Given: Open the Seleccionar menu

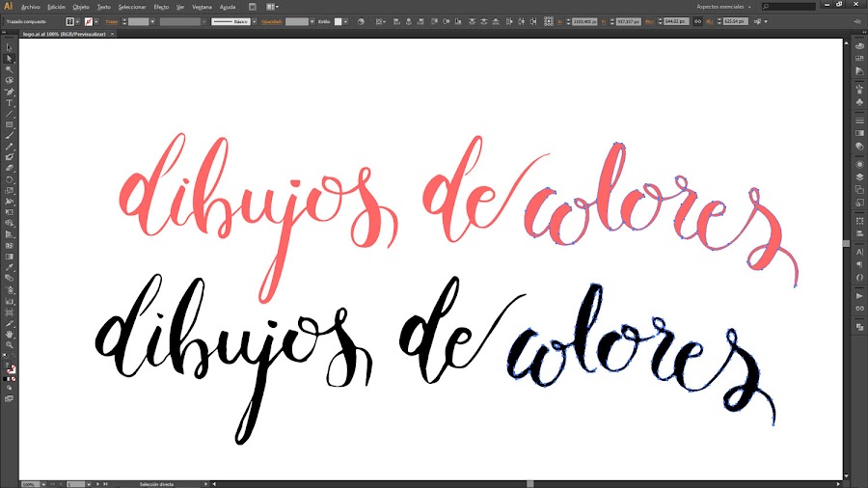Looking at the screenshot, I should [x=132, y=7].
